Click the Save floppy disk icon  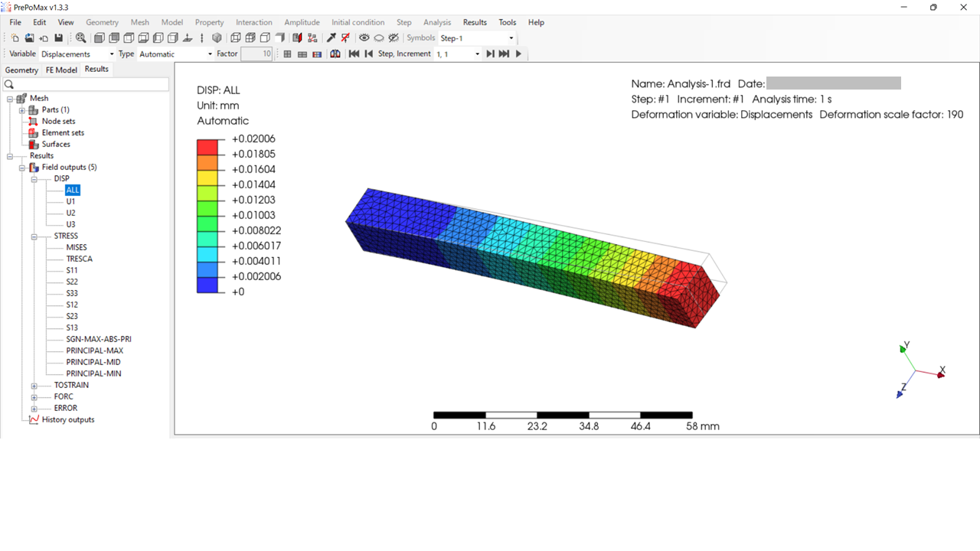pyautogui.click(x=58, y=37)
